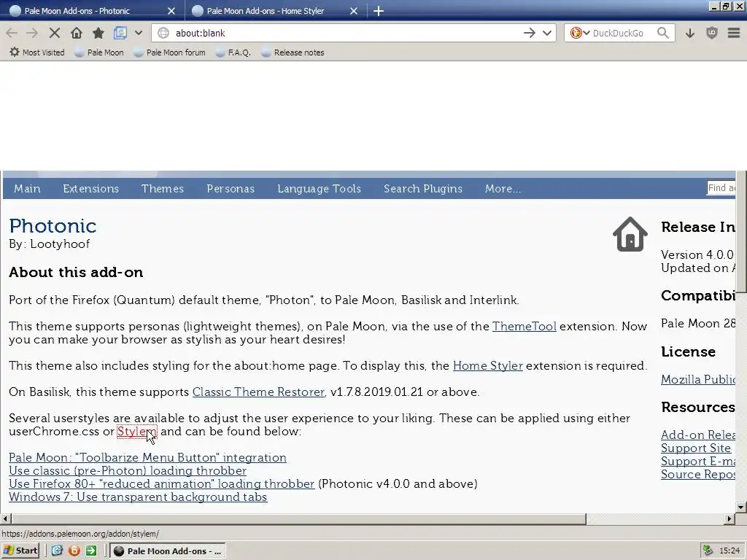Close the Home Styler tab
747x560 pixels.
pos(354,11)
